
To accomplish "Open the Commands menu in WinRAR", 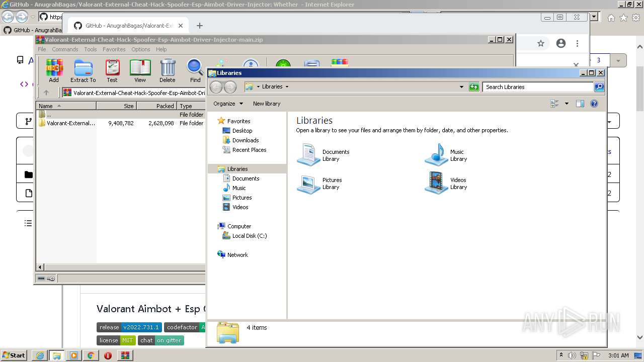I will coord(65,49).
